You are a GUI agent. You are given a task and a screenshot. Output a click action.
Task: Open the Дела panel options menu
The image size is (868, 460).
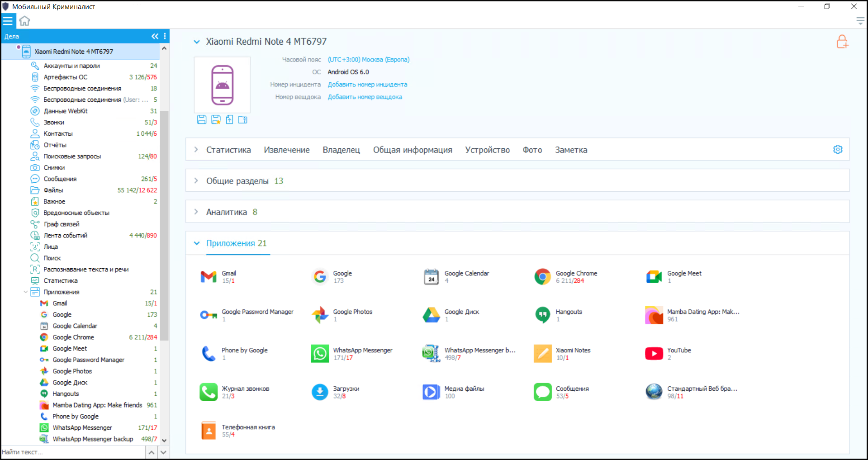coord(165,36)
